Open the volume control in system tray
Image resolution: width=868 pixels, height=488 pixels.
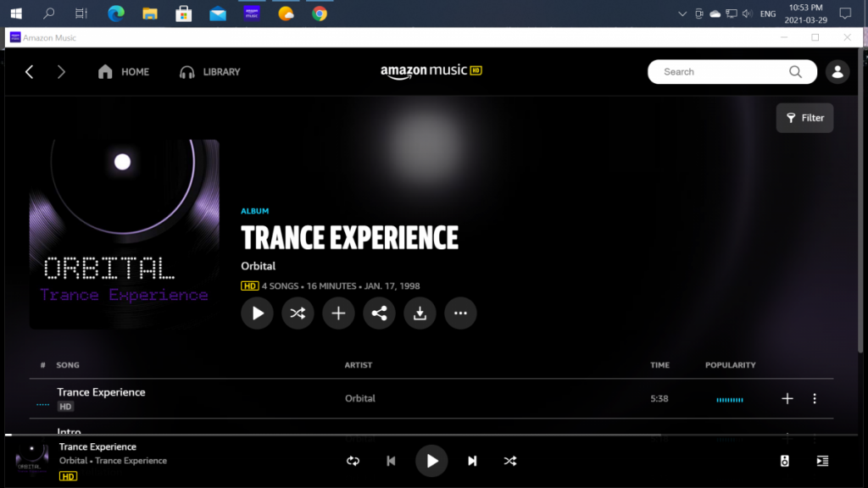click(748, 14)
